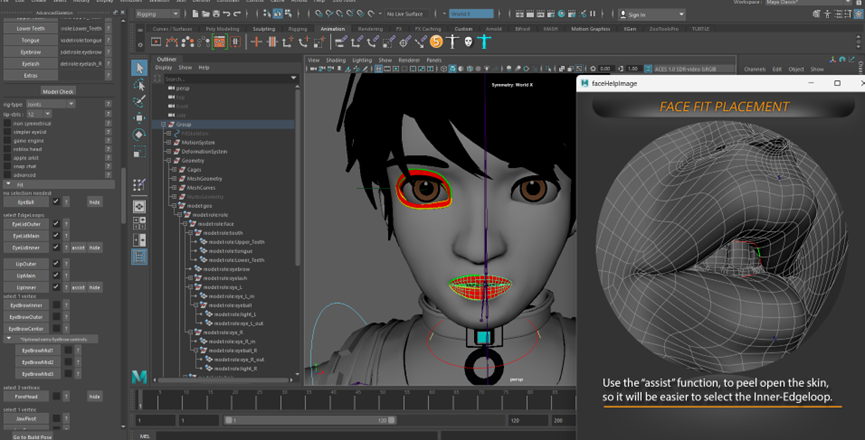Activate the Paint selection tool
Viewport: 865px width, 440px height.
click(139, 101)
